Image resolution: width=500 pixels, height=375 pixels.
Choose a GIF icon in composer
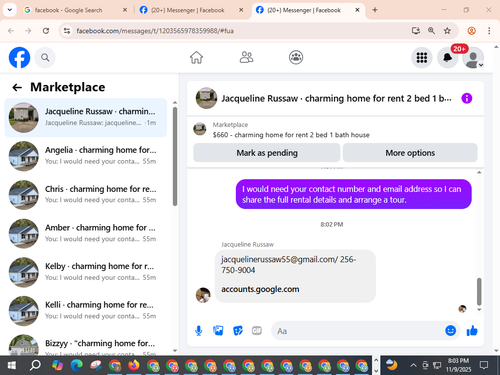point(257,330)
